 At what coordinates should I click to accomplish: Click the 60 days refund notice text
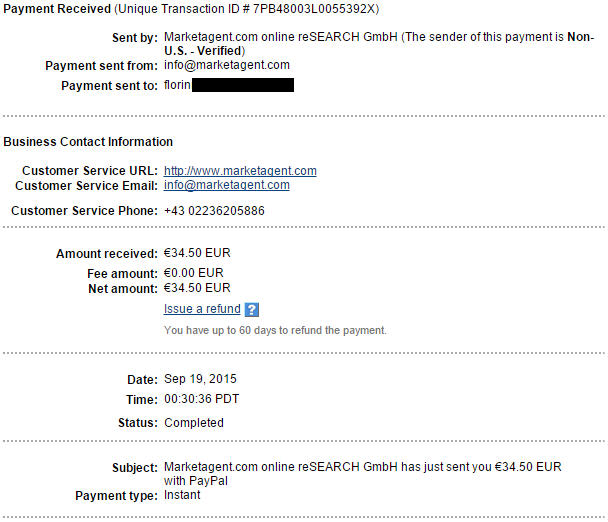point(275,330)
